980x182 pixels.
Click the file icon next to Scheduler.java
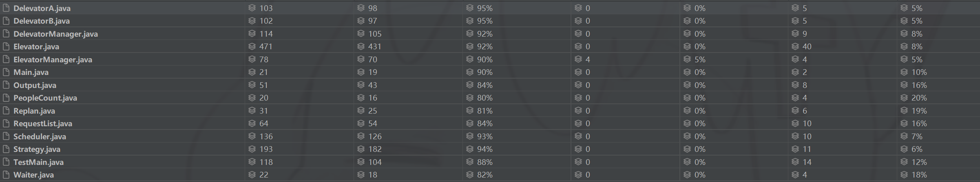[x=6, y=136]
